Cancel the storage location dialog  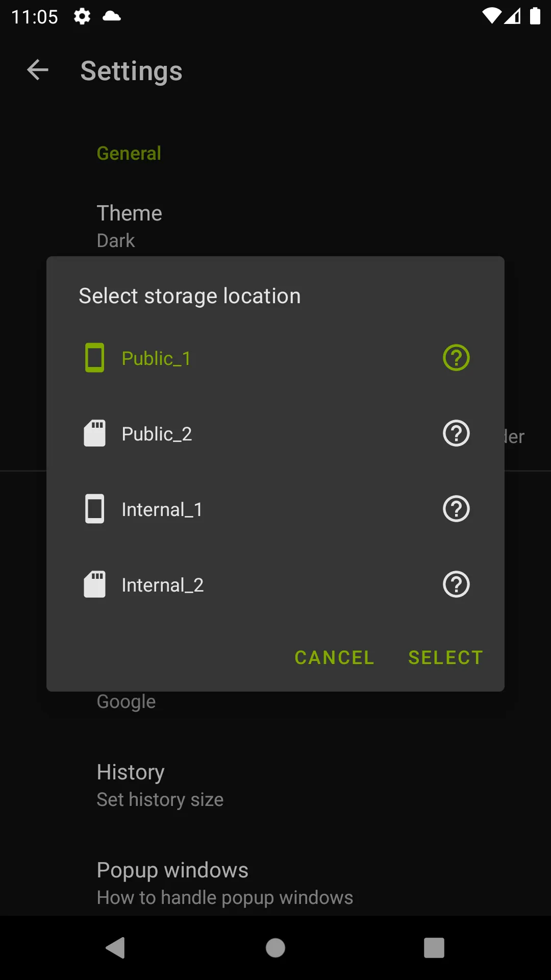pyautogui.click(x=334, y=657)
